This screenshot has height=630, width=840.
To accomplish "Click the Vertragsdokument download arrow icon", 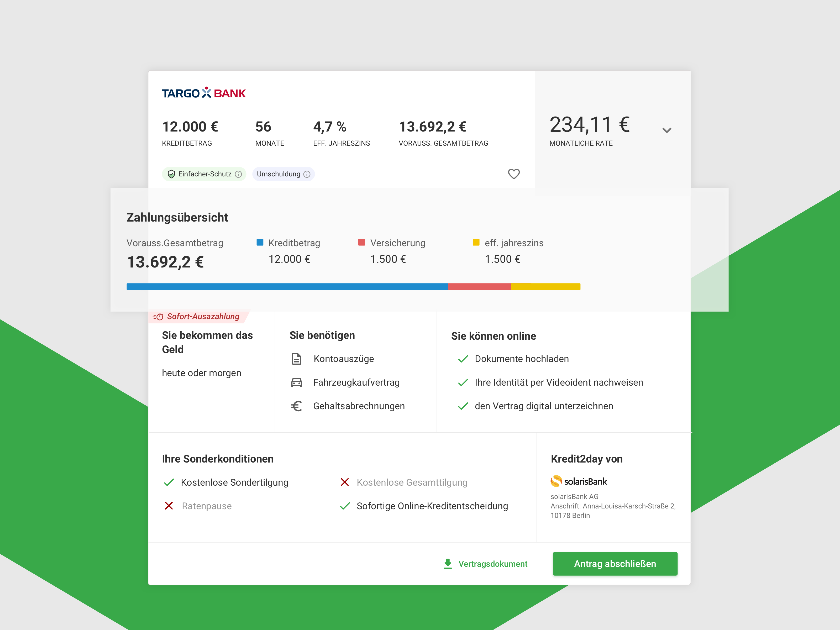I will pos(448,564).
